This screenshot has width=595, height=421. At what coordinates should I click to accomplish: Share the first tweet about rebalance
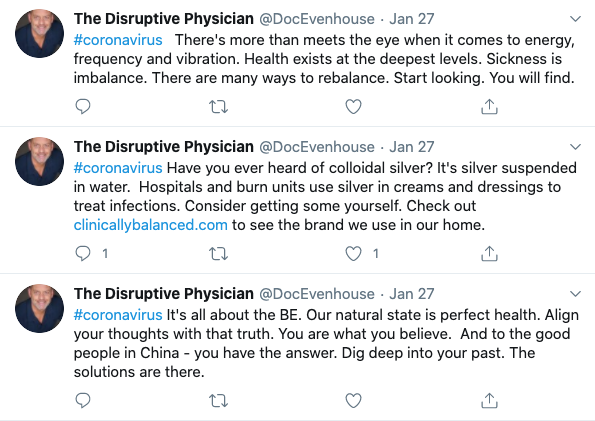pyautogui.click(x=489, y=106)
